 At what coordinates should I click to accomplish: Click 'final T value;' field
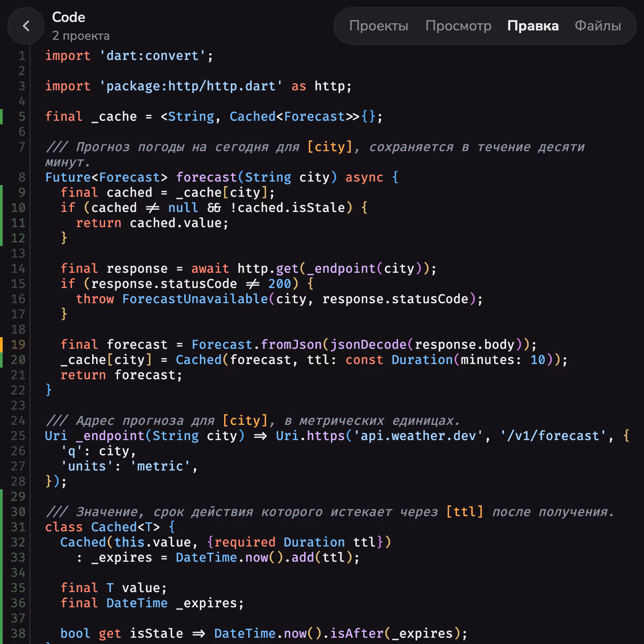point(114,588)
